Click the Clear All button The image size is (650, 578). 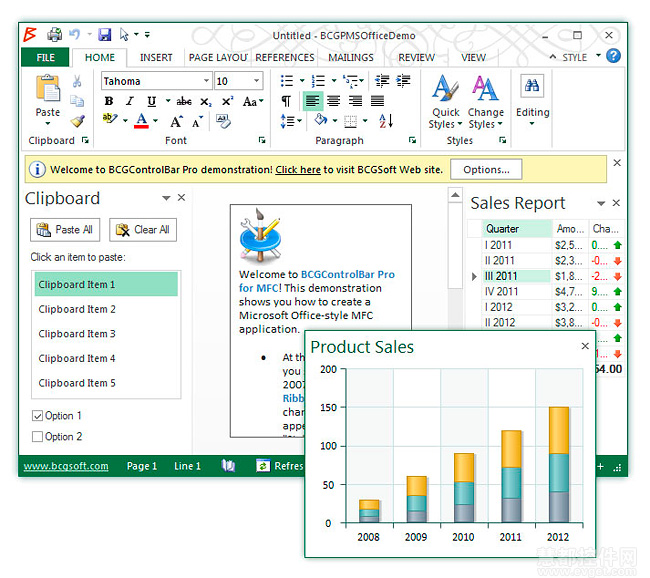point(143,230)
